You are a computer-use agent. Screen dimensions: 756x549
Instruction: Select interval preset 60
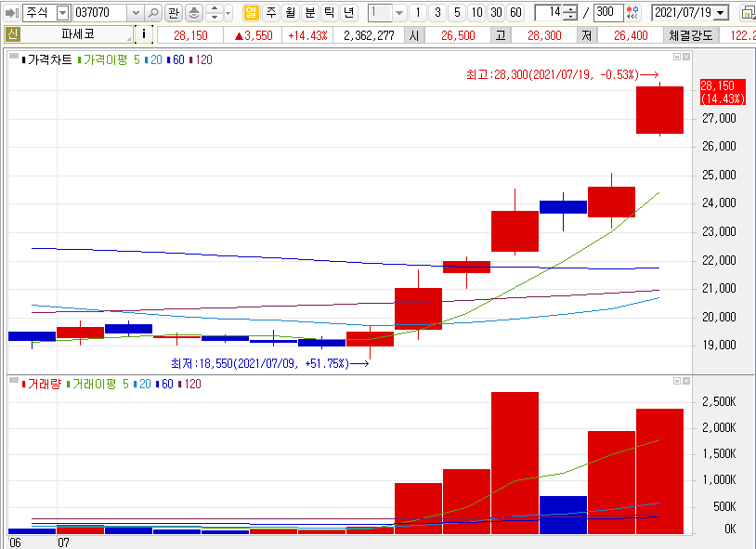click(515, 13)
